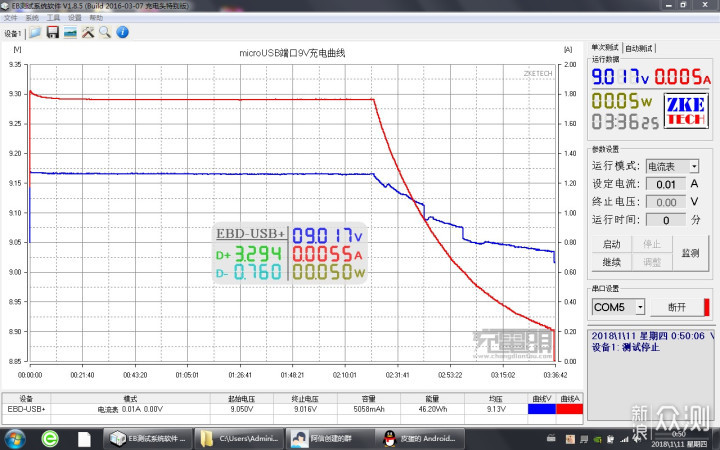Viewport: 720px width, 450px height.
Task: Open the 文件 menu
Action: 9,18
